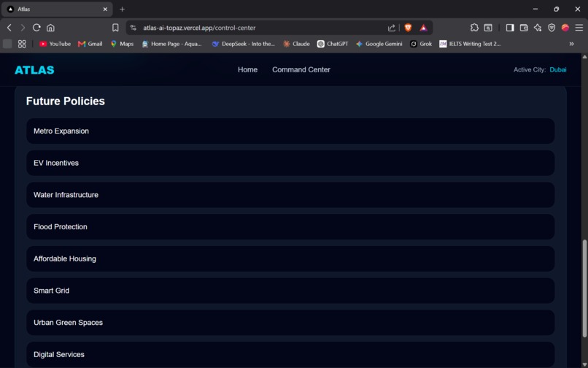588x368 pixels.
Task: Go to Home in the site navigation
Action: pyautogui.click(x=247, y=69)
